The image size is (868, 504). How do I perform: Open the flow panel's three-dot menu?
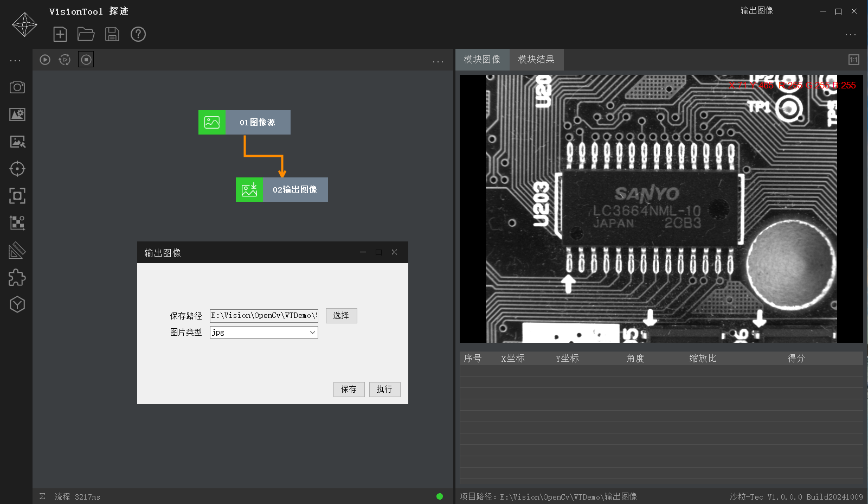pos(438,61)
